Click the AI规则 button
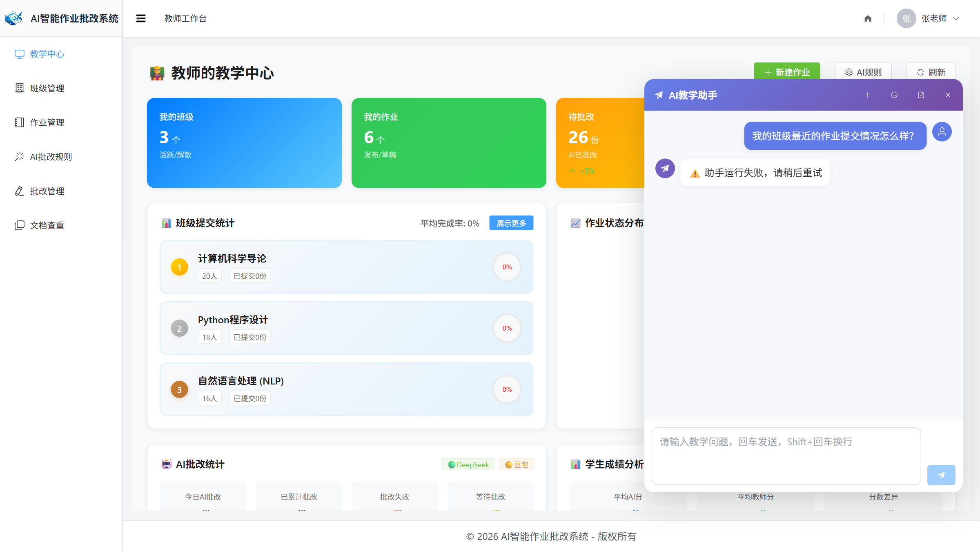The image size is (980, 551). pos(863,72)
